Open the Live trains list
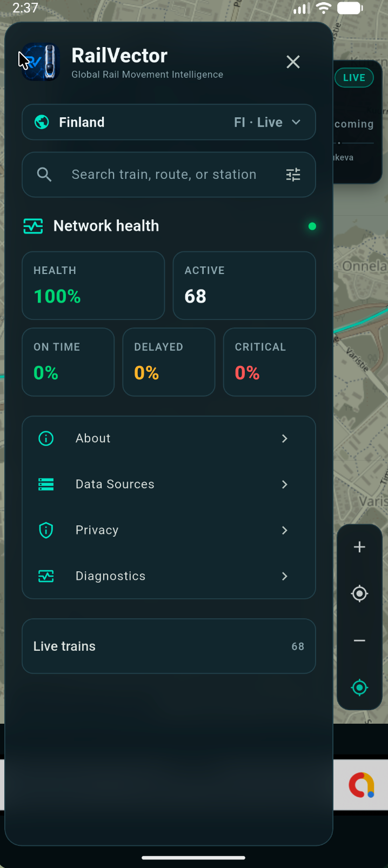The height and width of the screenshot is (868, 388). (x=169, y=646)
